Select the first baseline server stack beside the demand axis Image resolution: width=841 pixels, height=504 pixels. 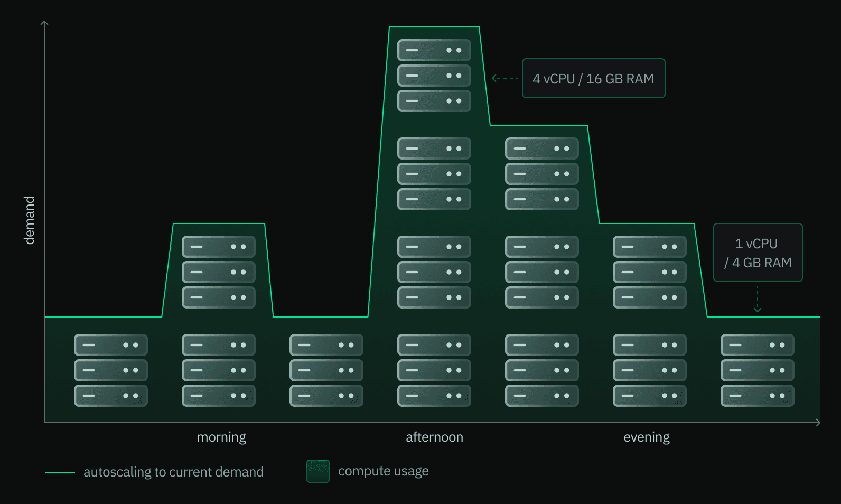click(110, 370)
